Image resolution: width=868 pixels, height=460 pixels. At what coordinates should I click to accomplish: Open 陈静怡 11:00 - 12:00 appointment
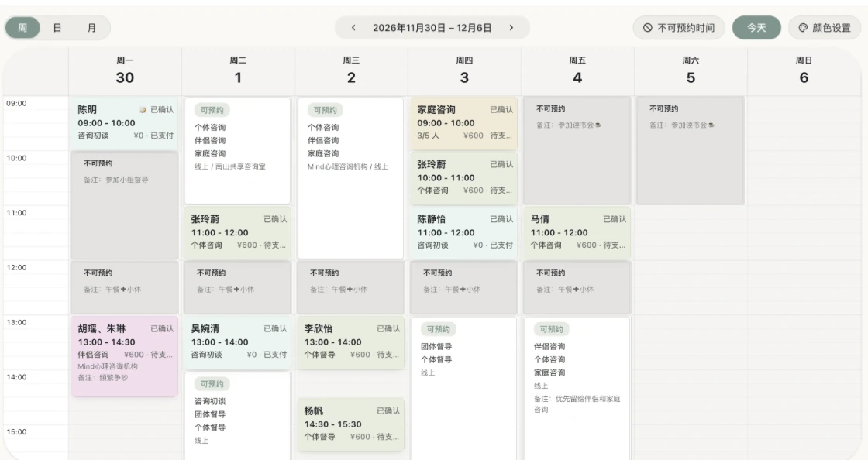pyautogui.click(x=464, y=233)
